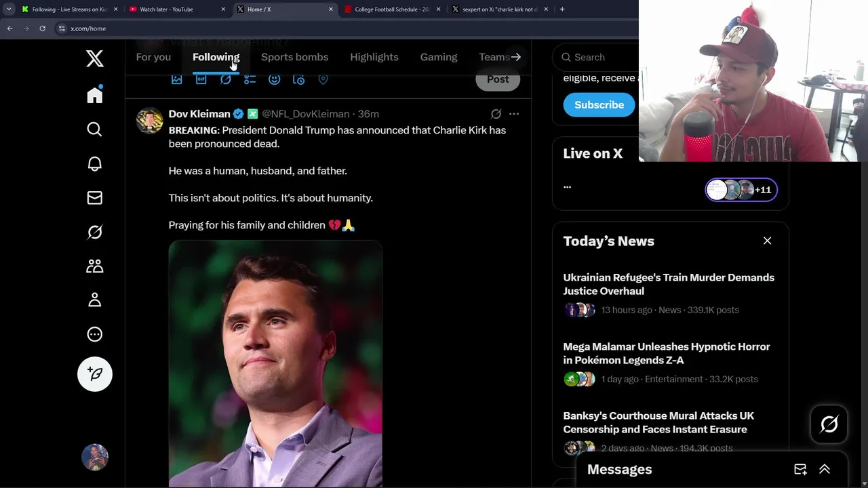
Task: Open the Gaming tab
Action: pos(439,57)
